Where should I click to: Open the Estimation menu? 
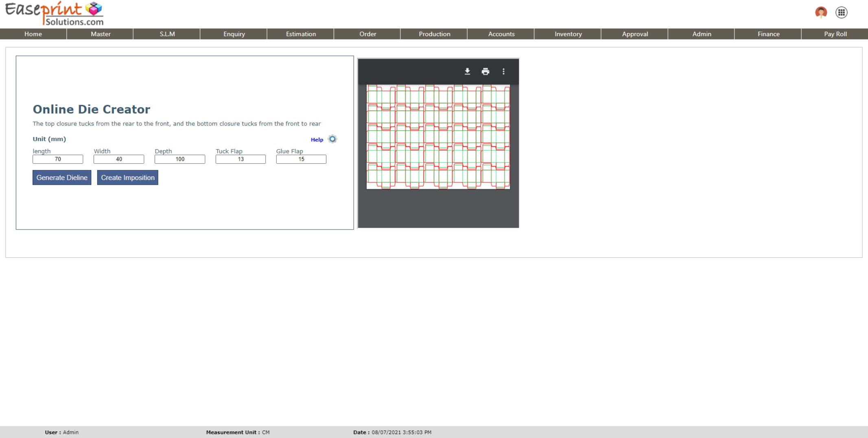pos(301,34)
